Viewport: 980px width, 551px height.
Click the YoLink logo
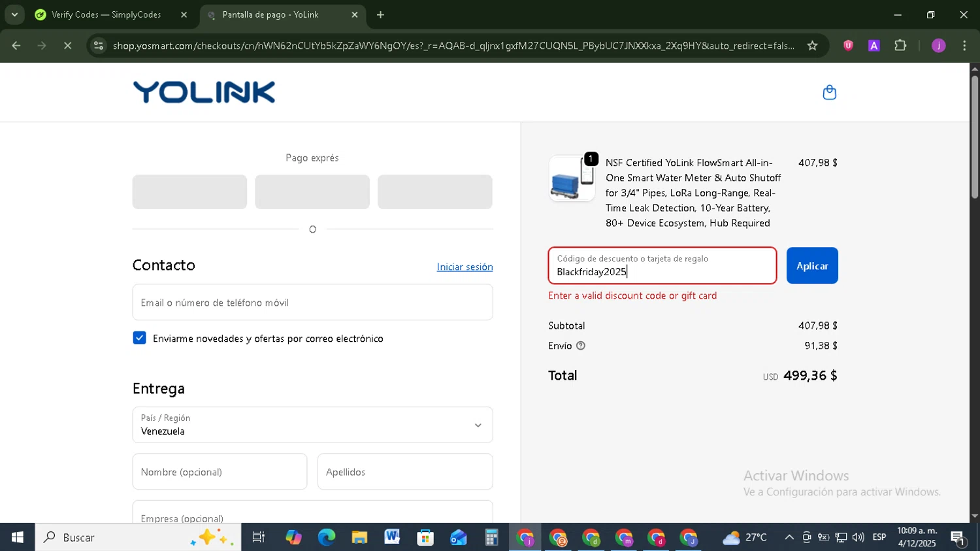[204, 92]
